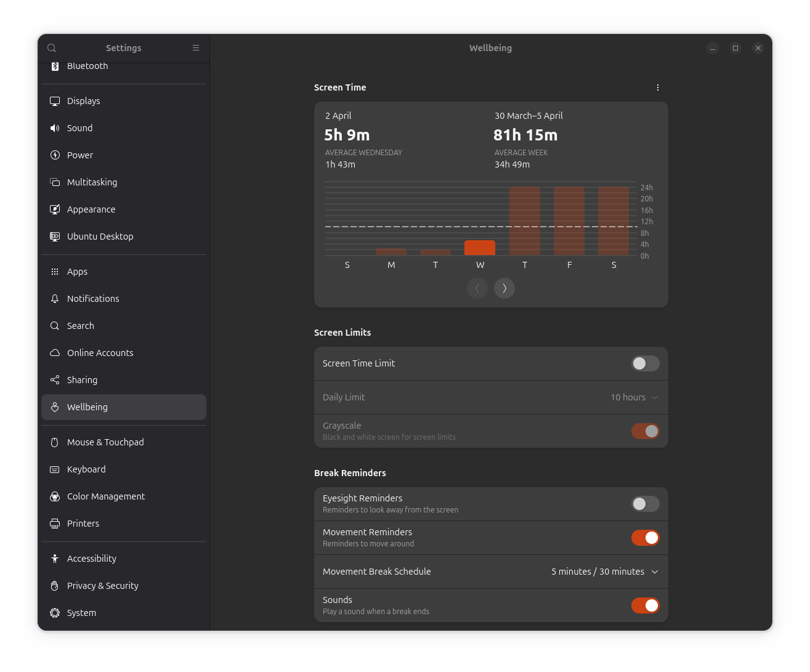810x672 pixels.
Task: Select the Privacy & Security shield icon
Action: [54, 585]
